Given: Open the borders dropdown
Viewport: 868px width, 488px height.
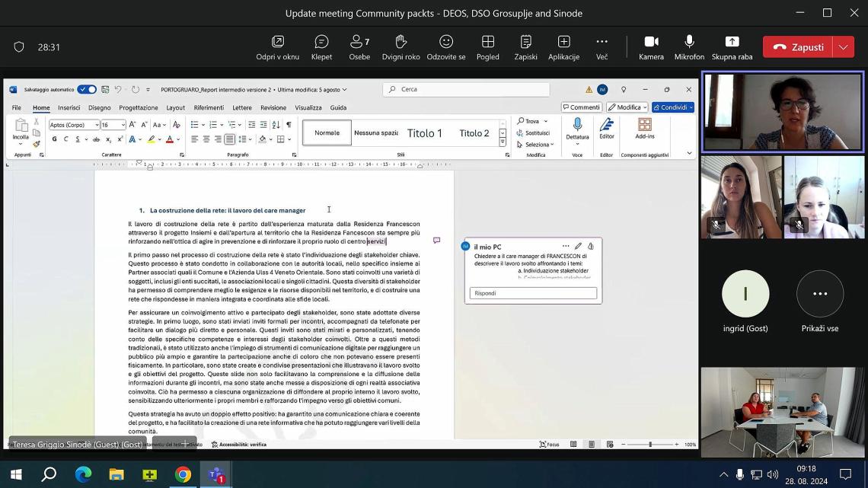Looking at the screenshot, I should (289, 139).
